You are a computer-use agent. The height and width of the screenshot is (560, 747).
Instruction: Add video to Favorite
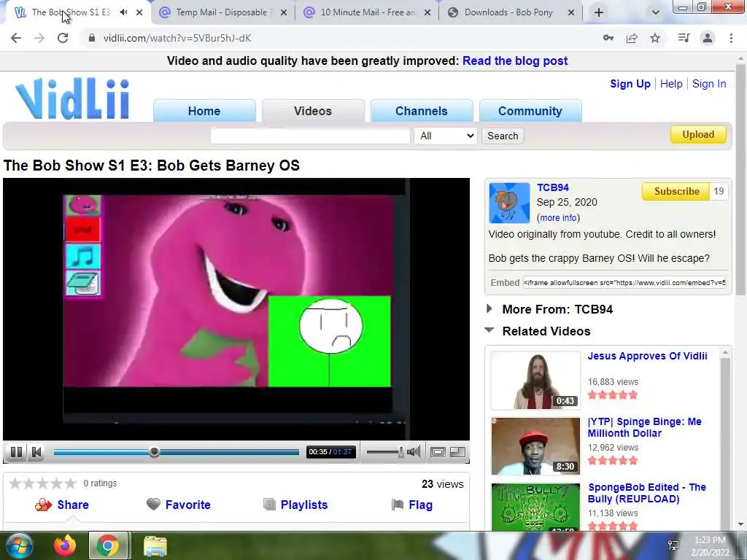(178, 505)
